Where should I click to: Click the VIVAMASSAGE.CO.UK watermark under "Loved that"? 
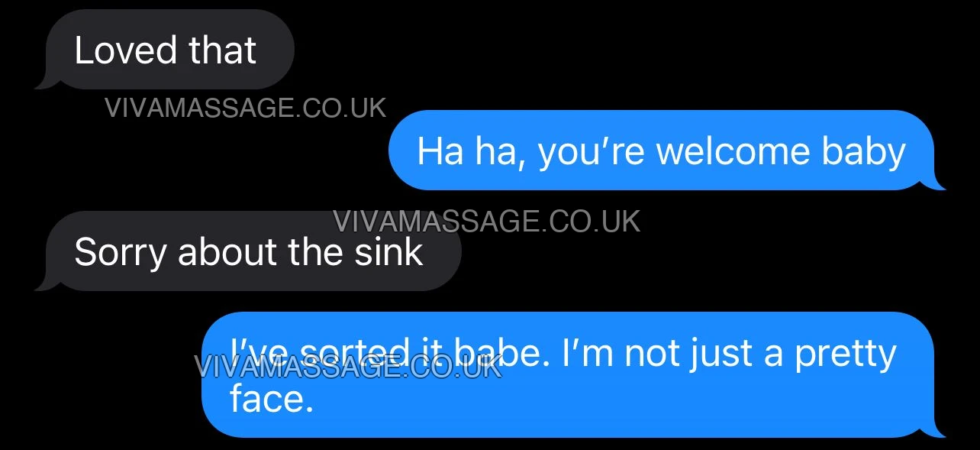click(246, 108)
